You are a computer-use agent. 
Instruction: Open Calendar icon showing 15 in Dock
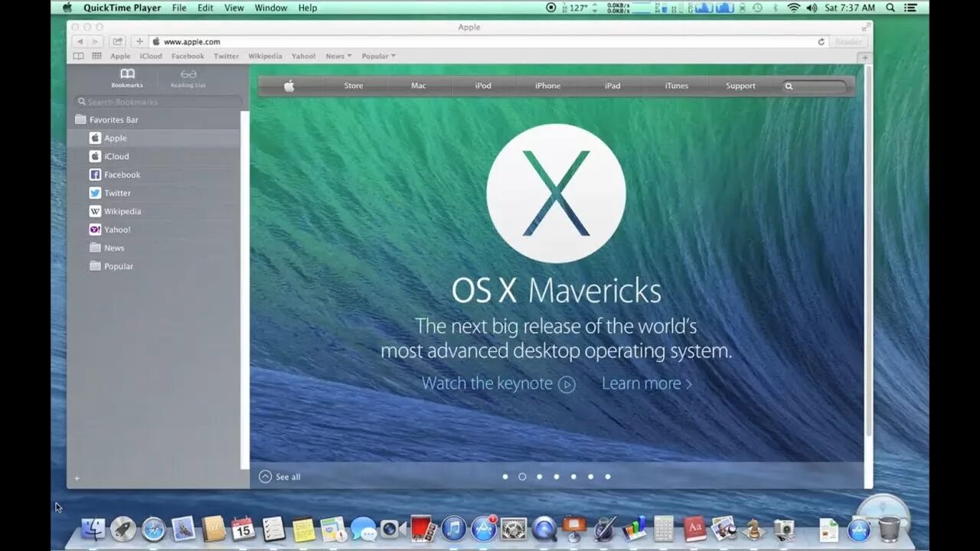coord(243,528)
